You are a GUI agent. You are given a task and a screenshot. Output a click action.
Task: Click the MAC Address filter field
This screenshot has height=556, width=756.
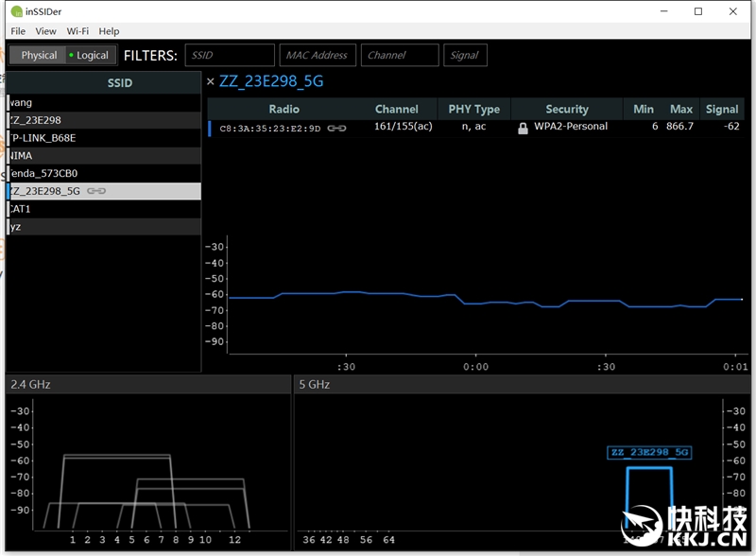pos(317,55)
